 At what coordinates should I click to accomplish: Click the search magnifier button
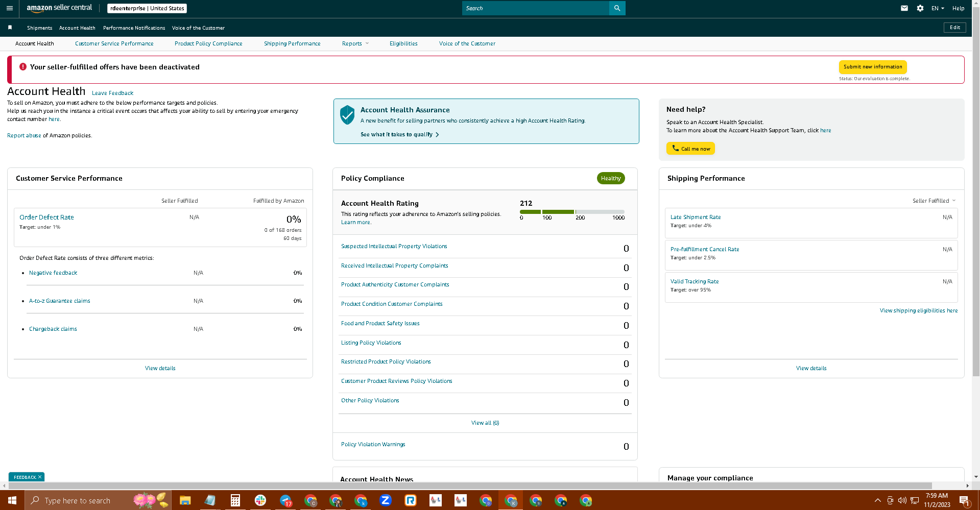(x=617, y=8)
